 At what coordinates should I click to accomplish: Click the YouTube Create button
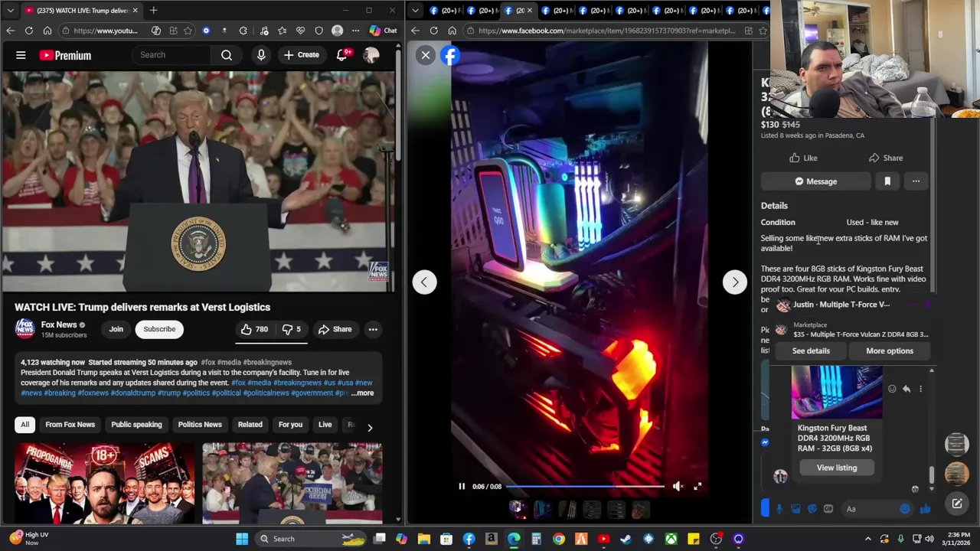tap(301, 55)
